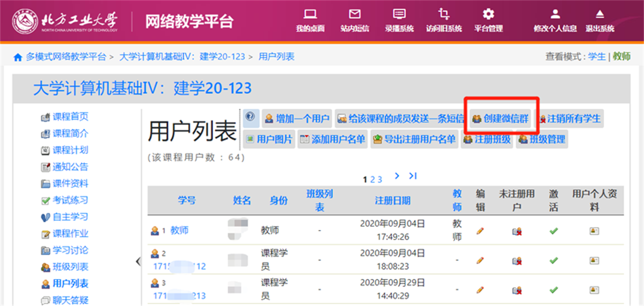The image size is (644, 306).
Task: Open the user profile card in the 教师 row
Action: (594, 231)
